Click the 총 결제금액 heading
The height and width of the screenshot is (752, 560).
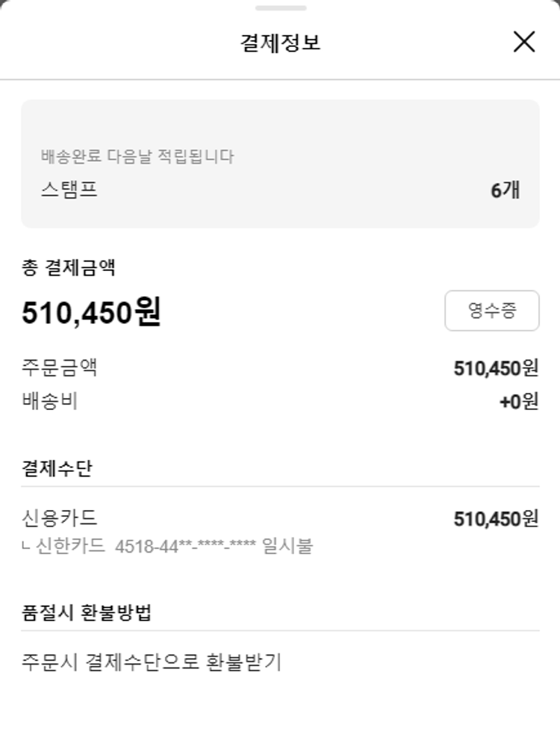(69, 268)
